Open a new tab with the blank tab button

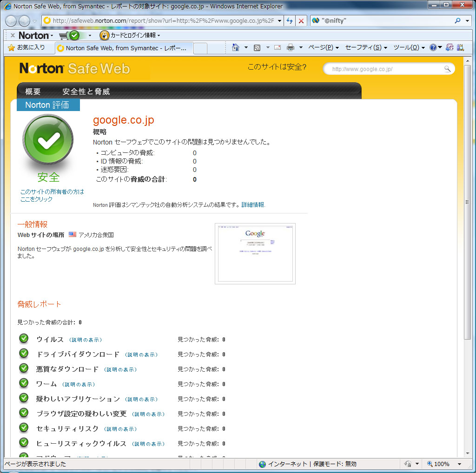click(x=200, y=48)
